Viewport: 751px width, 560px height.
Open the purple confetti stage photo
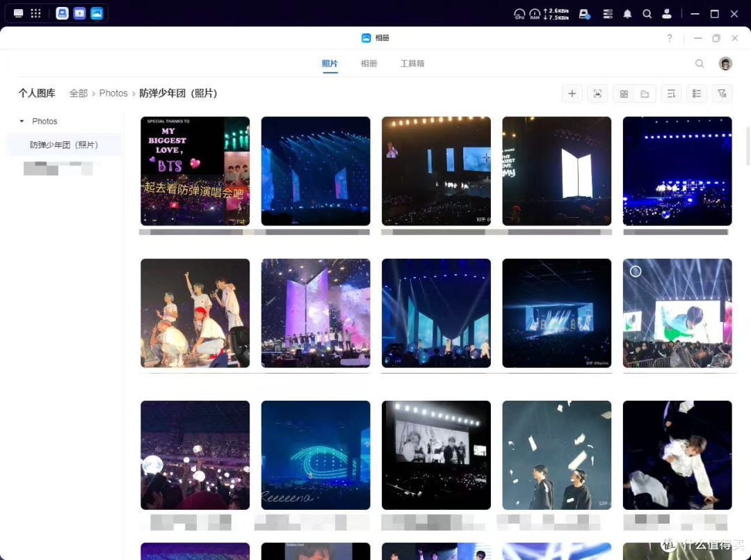[x=316, y=313]
